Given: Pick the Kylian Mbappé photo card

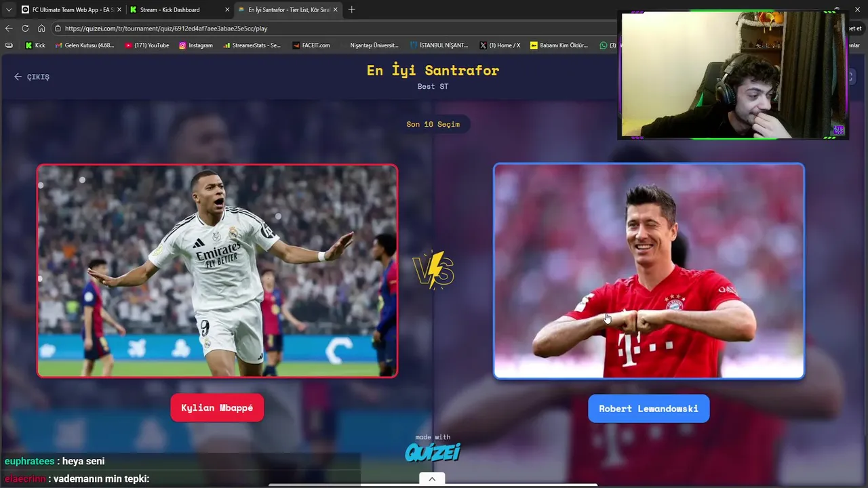Looking at the screenshot, I should (x=217, y=270).
